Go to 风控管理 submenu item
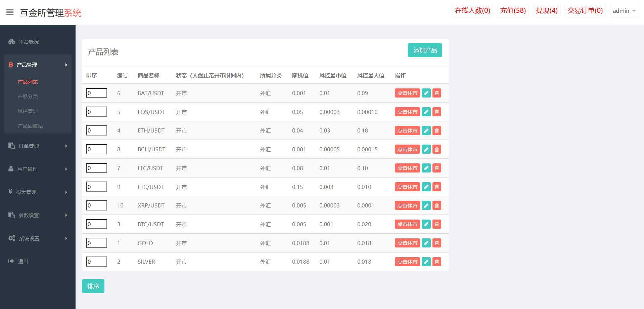Screen dimensions: 644x309 point(28,111)
